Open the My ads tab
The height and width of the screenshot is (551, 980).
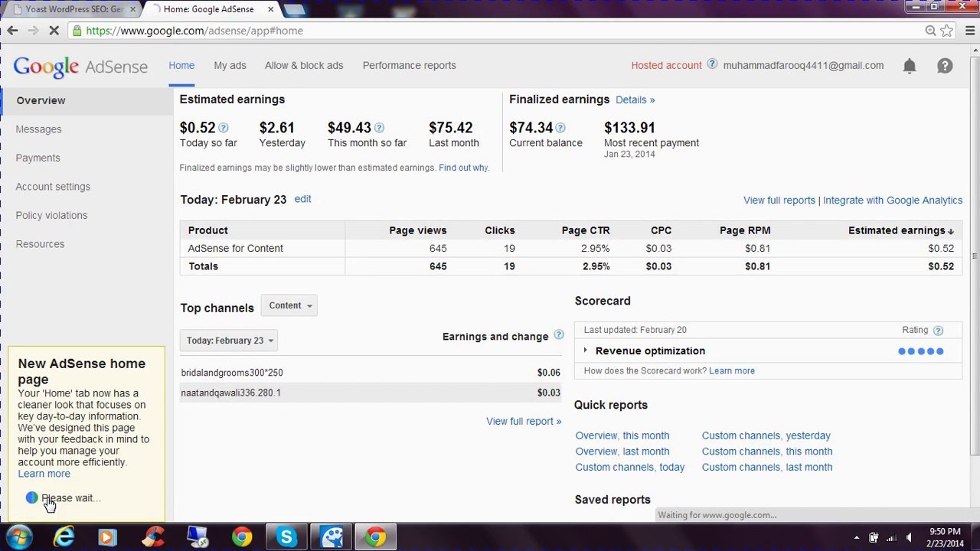click(230, 65)
